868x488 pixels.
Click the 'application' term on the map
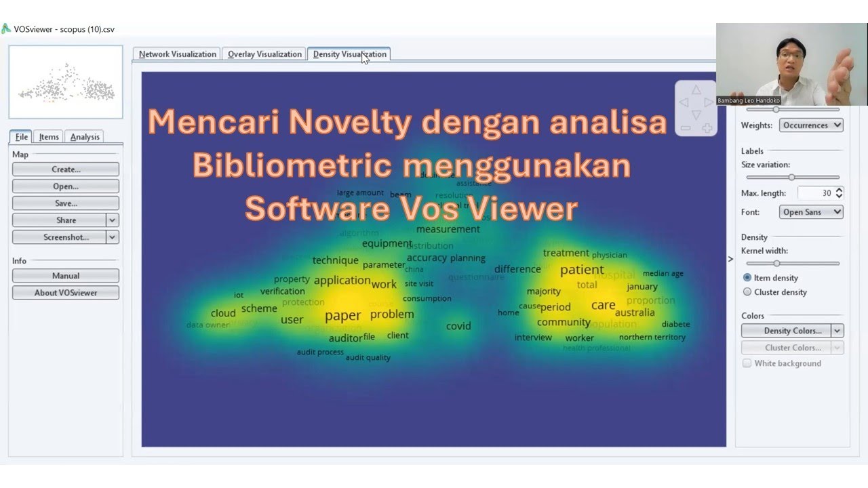click(342, 281)
